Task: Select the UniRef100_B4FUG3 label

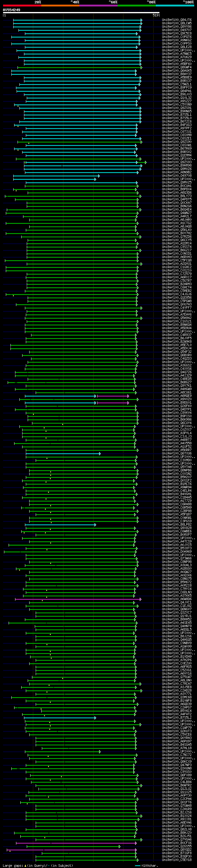Action: click(x=177, y=125)
